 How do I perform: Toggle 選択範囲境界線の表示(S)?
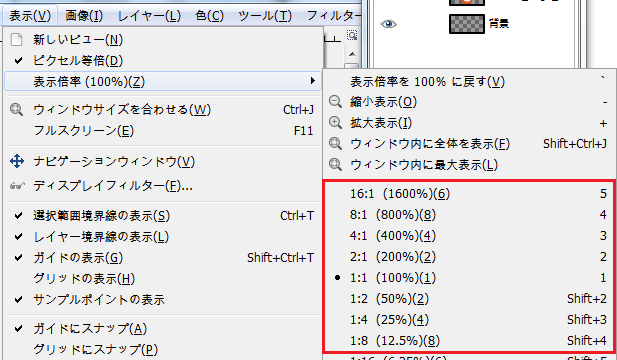(163, 216)
